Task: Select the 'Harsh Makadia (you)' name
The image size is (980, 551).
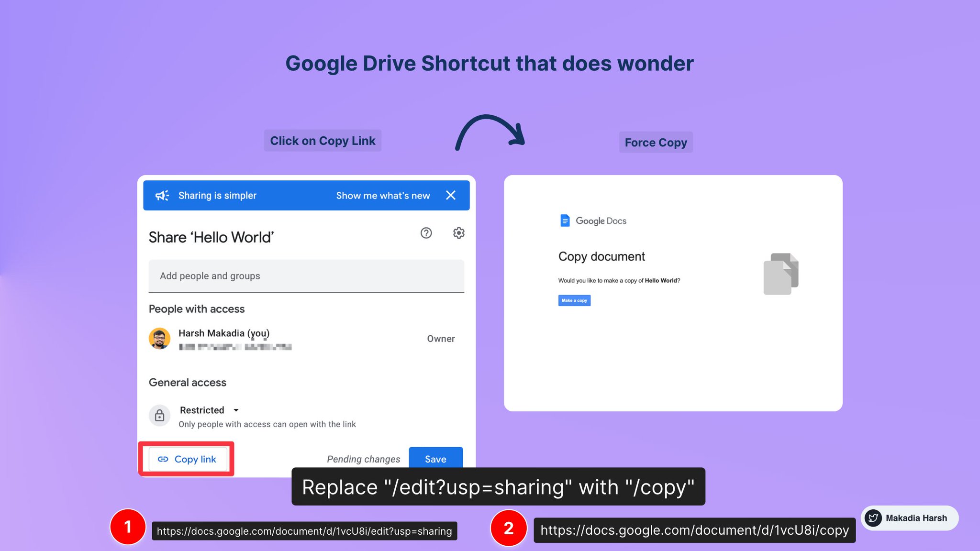Action: tap(224, 333)
